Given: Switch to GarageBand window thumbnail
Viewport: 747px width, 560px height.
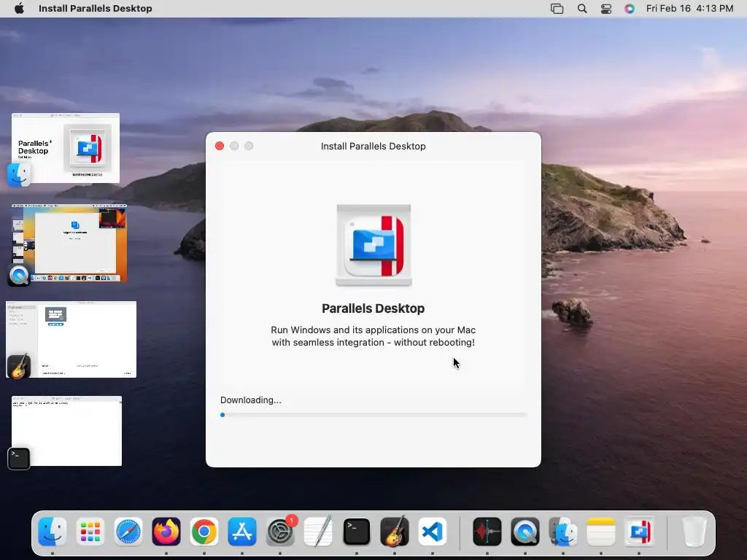Looking at the screenshot, I should click(71, 339).
